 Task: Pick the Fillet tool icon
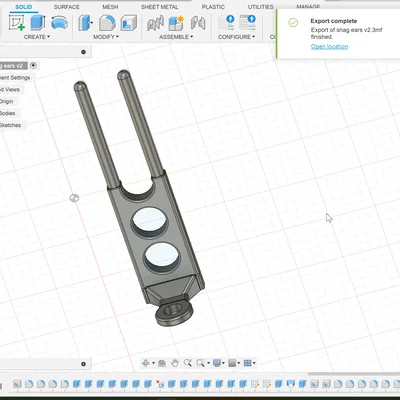(x=107, y=23)
